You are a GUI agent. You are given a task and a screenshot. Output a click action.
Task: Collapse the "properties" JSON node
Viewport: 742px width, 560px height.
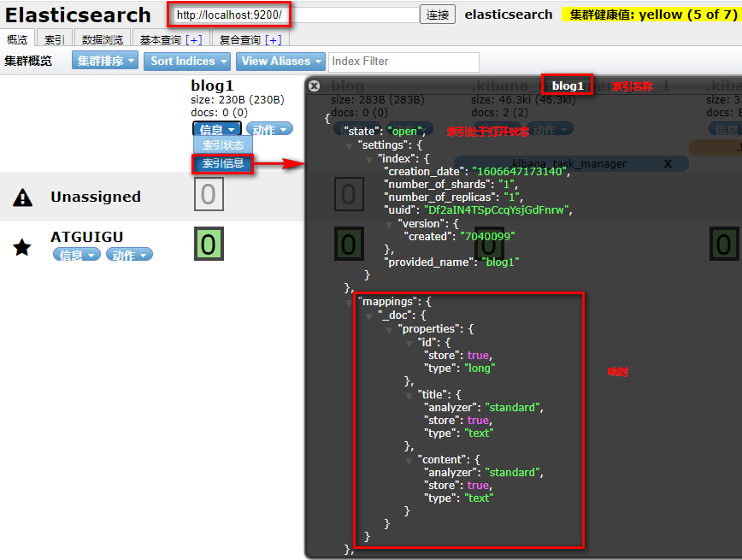(x=388, y=329)
